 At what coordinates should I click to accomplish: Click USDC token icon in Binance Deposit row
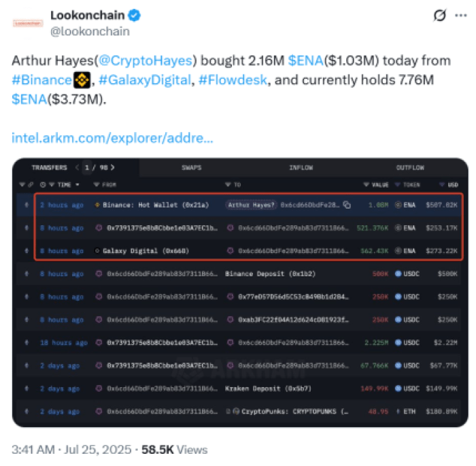(x=399, y=274)
